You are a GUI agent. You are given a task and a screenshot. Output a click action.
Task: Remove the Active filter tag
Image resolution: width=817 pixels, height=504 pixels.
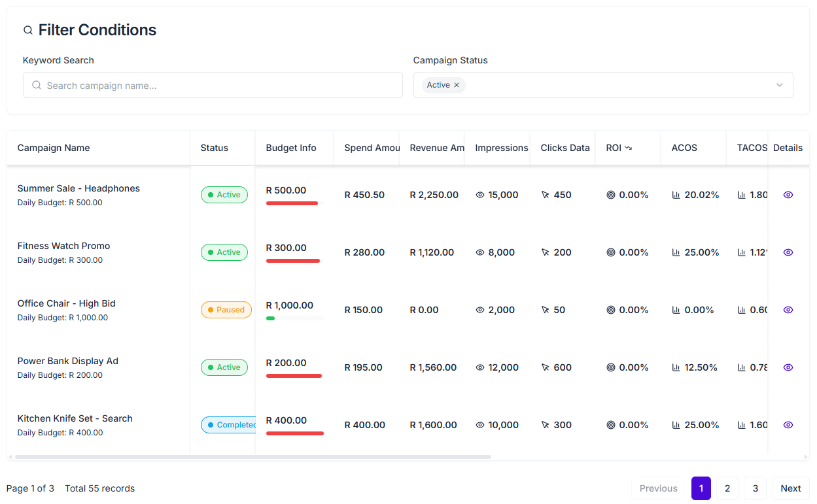pyautogui.click(x=457, y=85)
